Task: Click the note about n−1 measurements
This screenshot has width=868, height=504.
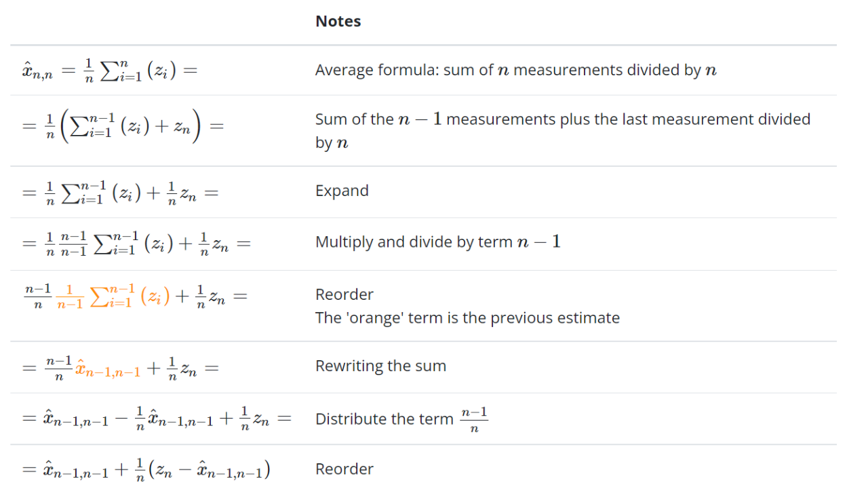Action: click(563, 131)
